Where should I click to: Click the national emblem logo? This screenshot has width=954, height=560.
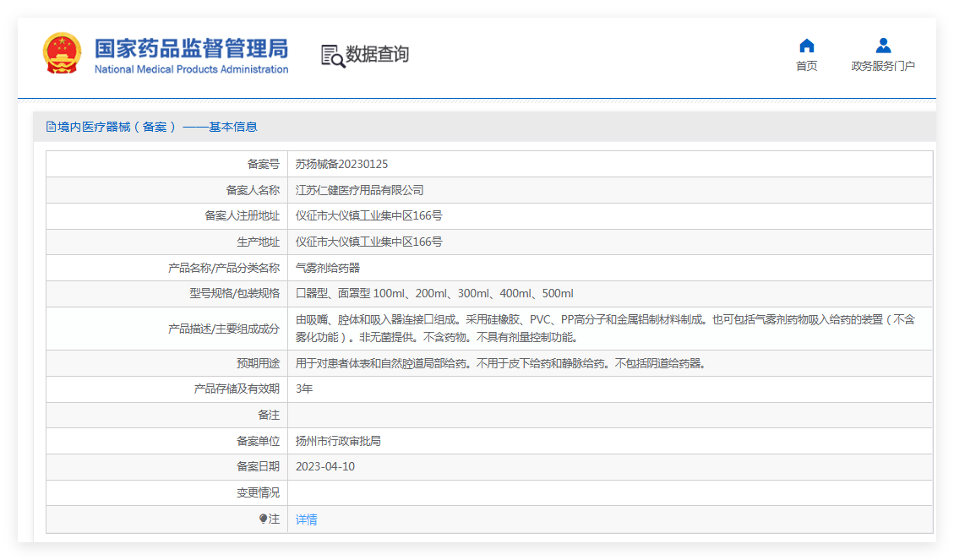pyautogui.click(x=62, y=53)
